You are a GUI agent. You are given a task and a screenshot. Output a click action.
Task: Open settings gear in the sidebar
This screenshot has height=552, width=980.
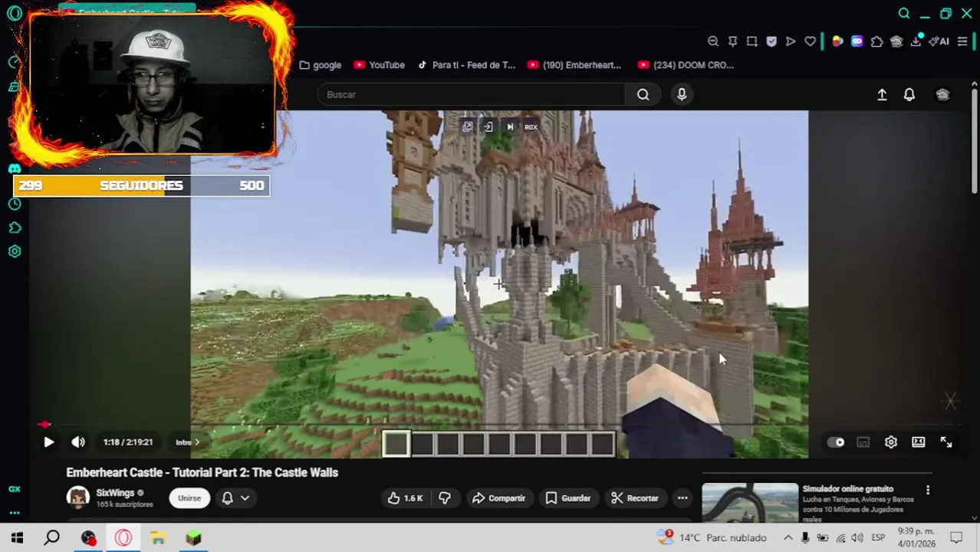(15, 251)
